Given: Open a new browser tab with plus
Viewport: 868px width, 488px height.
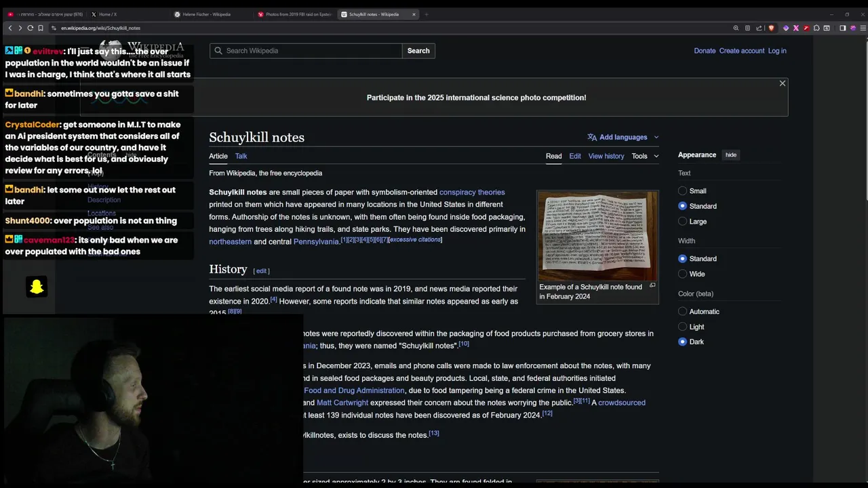Looking at the screenshot, I should [427, 14].
